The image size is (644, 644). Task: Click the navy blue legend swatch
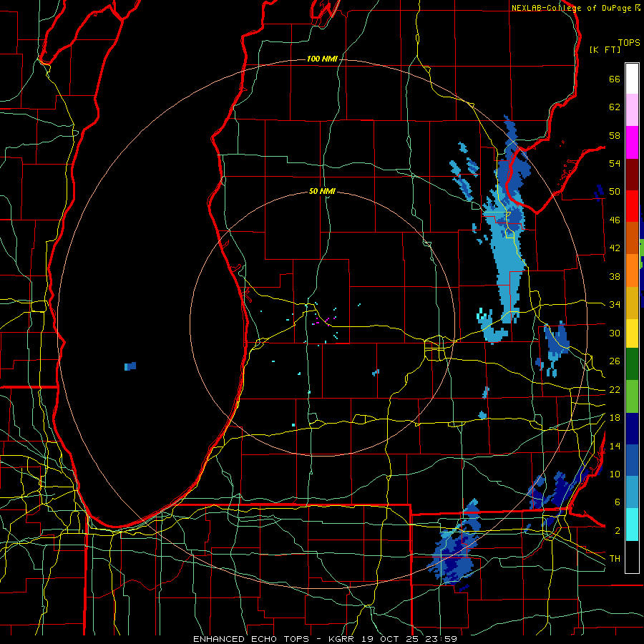pos(632,429)
